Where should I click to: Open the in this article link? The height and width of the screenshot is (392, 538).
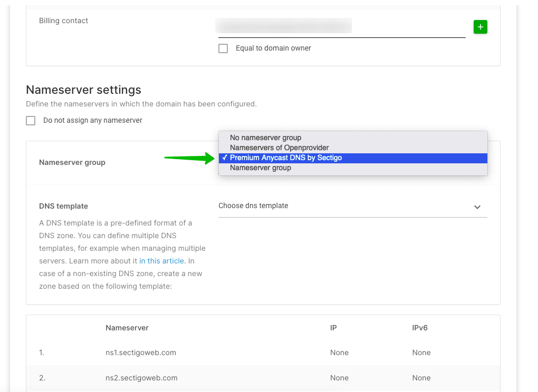point(161,261)
